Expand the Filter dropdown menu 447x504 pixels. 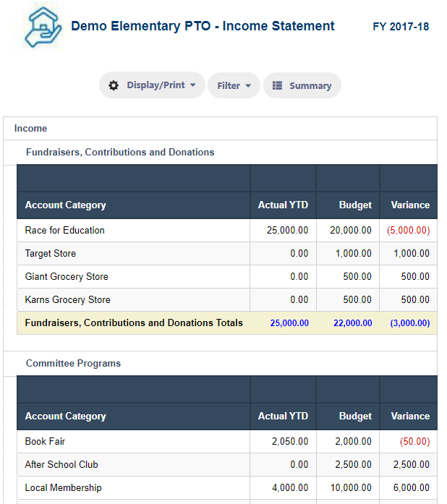click(234, 85)
